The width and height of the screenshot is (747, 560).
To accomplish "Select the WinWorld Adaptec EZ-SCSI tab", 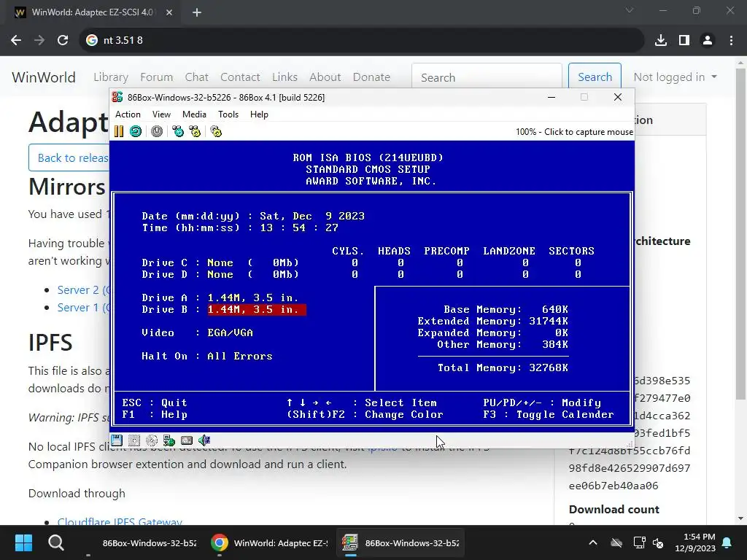I will (91, 12).
